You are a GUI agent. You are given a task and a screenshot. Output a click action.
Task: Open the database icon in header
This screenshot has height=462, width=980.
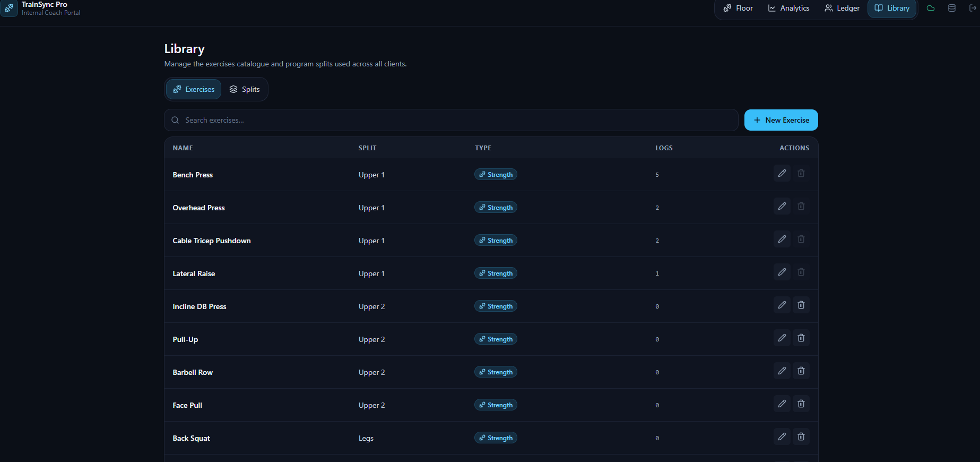click(x=952, y=8)
